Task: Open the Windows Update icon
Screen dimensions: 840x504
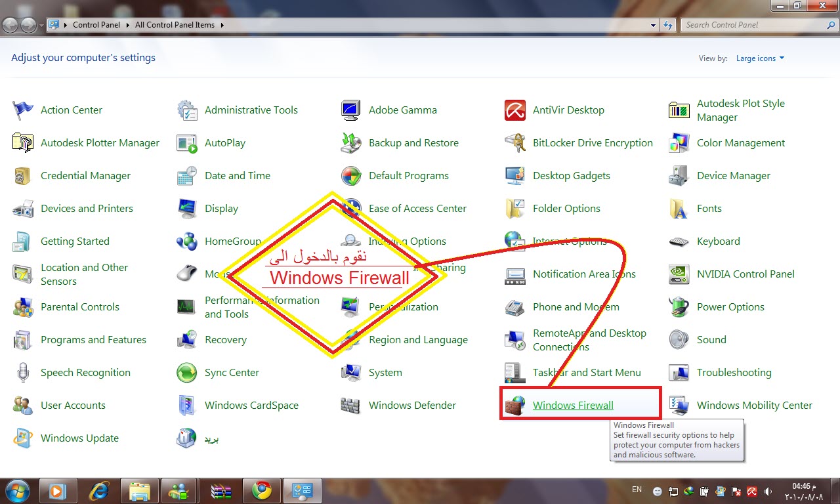Action: tap(23, 438)
